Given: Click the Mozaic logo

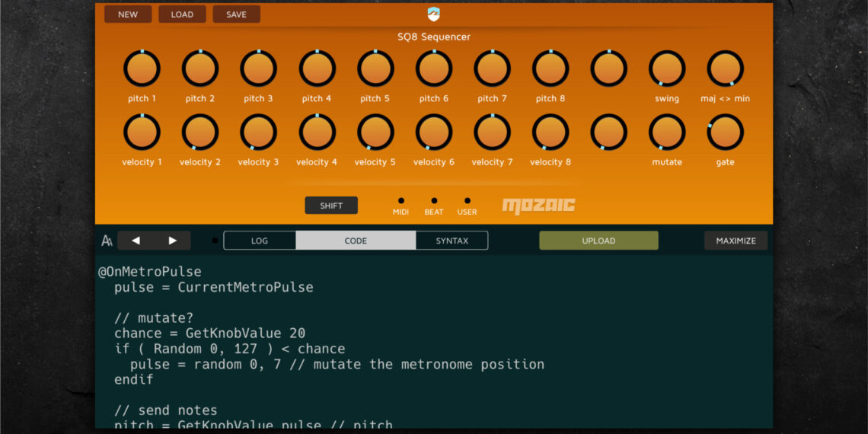Looking at the screenshot, I should pyautogui.click(x=538, y=206).
